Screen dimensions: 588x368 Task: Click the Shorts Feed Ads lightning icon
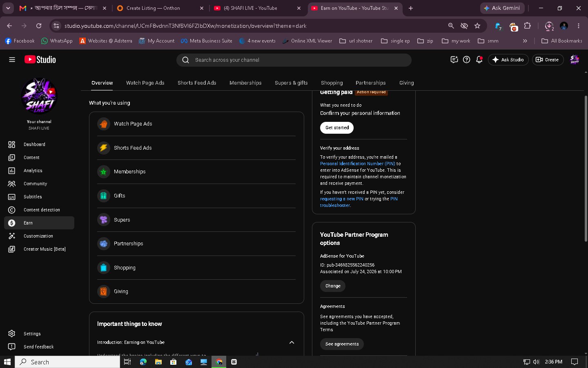click(x=104, y=148)
